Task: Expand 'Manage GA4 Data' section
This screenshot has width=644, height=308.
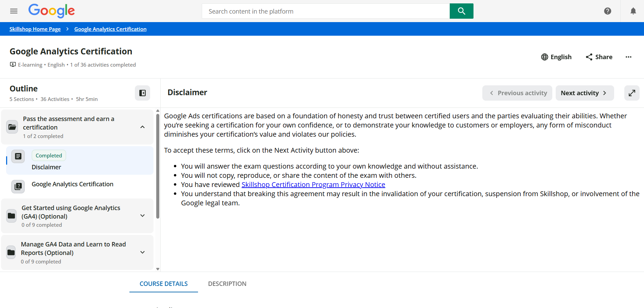Action: (x=143, y=253)
